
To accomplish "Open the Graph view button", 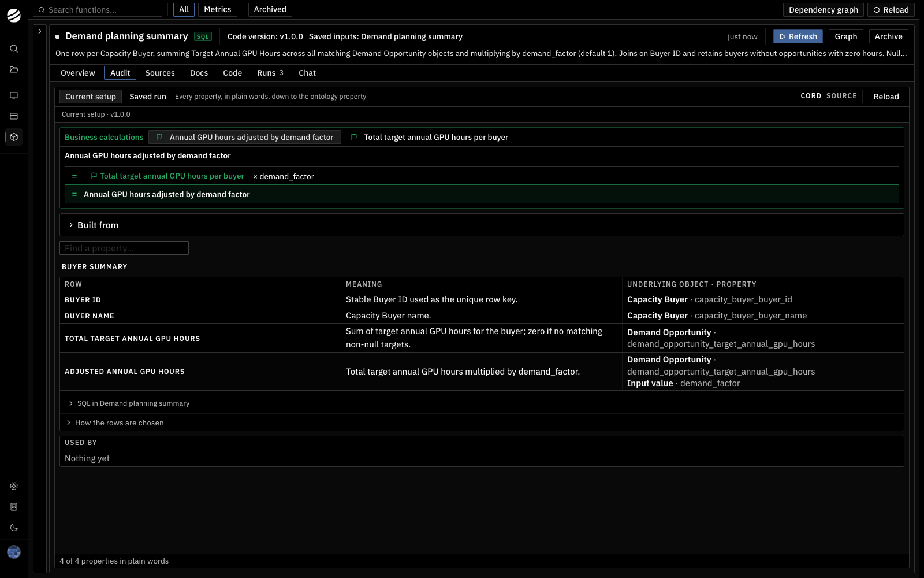I will coord(845,36).
